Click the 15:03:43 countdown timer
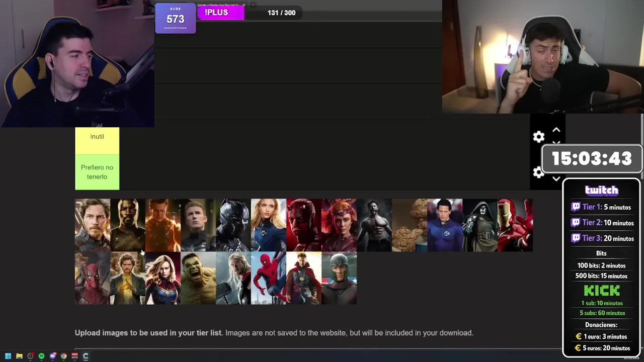The height and width of the screenshot is (362, 644). [592, 159]
